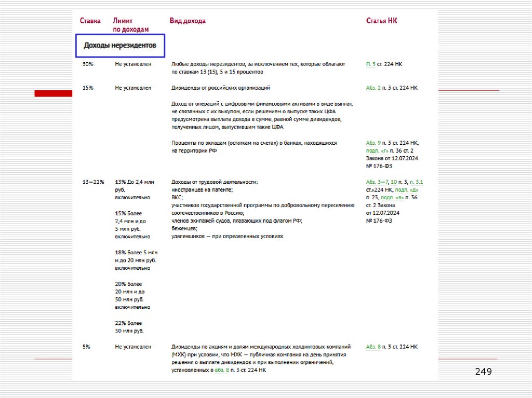Select the slide page number 249
This screenshot has height=398, width=532.
point(484,372)
